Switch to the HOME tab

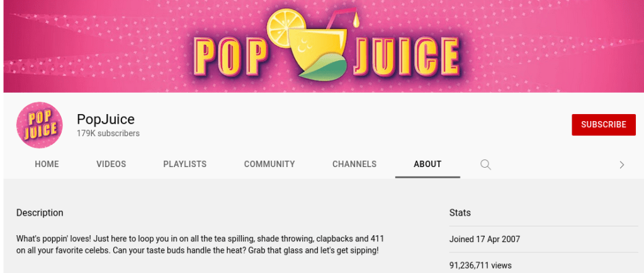47,165
